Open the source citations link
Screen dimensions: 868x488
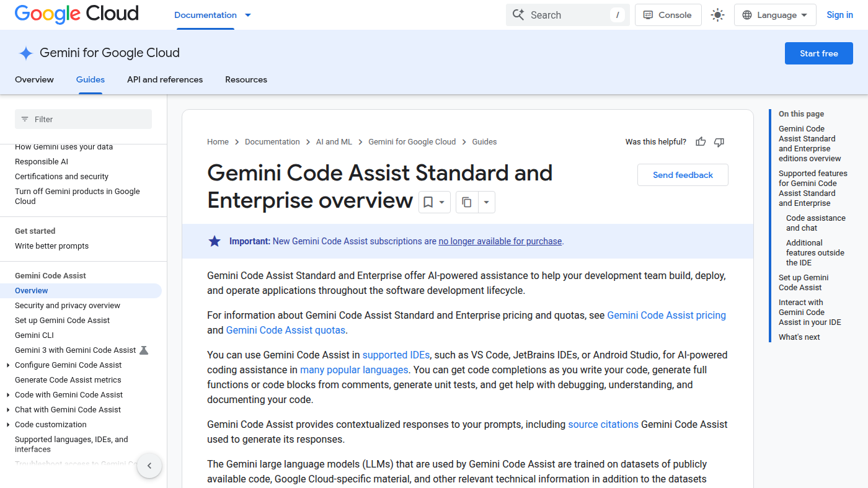tap(603, 424)
